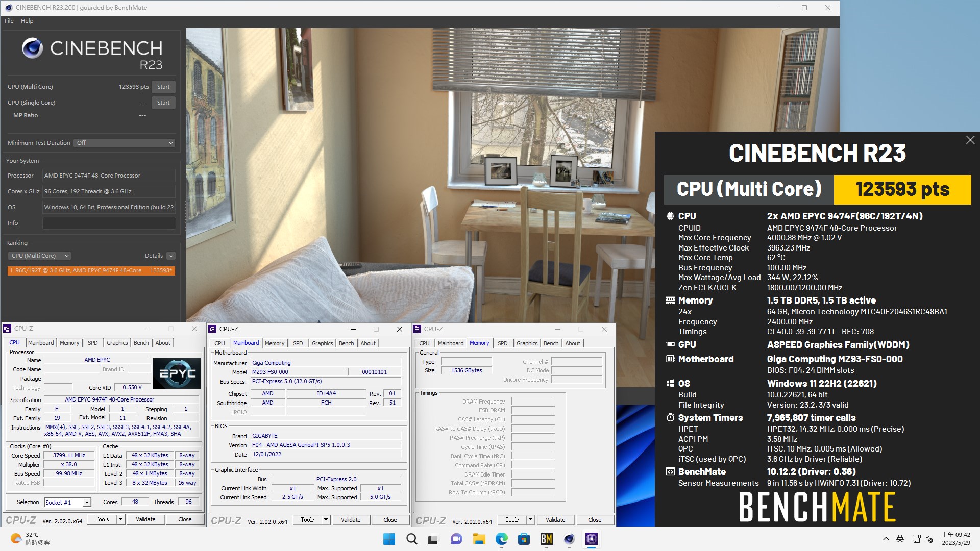Expand the Minimum Test Duration dropdown
The width and height of the screenshot is (980, 551).
125,143
